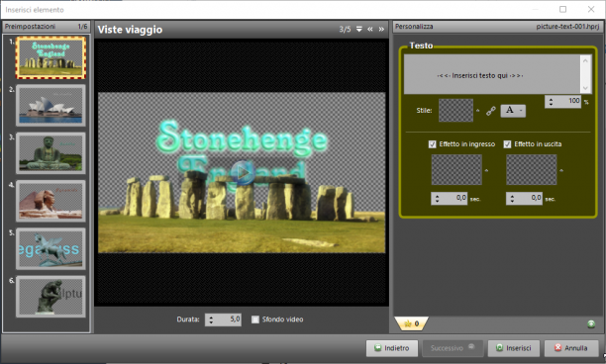Adjust the percent size stepper arrows
The height and width of the screenshot is (364, 606).
[552, 101]
